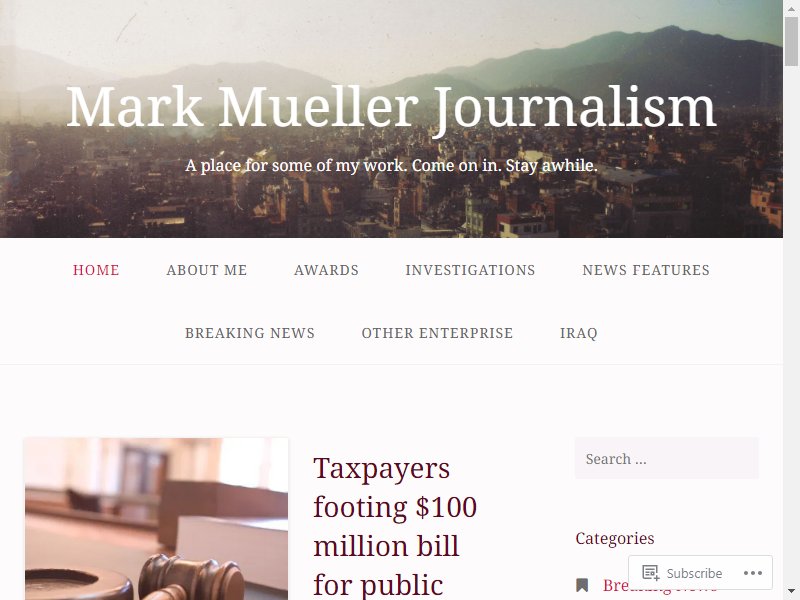Open the Iraq menu item
The image size is (800, 600).
[x=579, y=333]
